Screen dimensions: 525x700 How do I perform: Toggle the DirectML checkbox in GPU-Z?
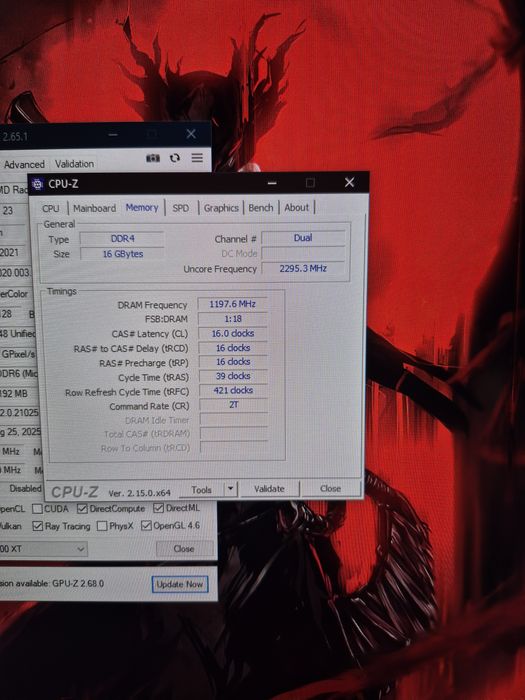[158, 508]
